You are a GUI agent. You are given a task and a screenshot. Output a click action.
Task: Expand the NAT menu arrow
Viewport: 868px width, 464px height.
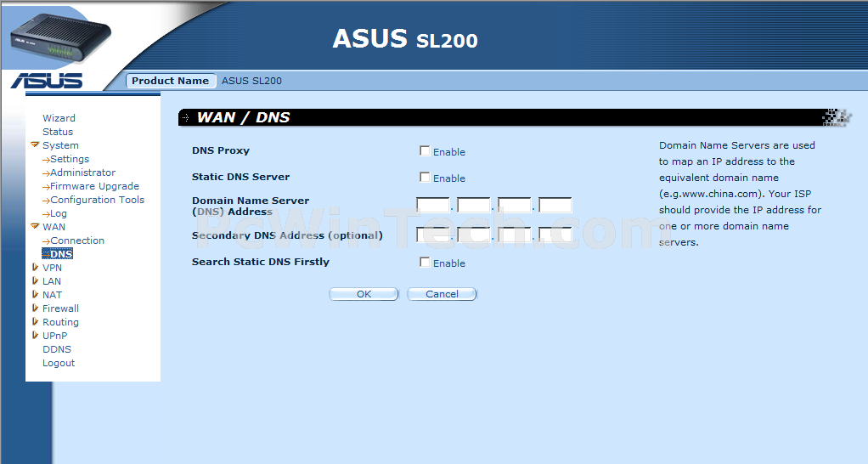[x=35, y=295]
